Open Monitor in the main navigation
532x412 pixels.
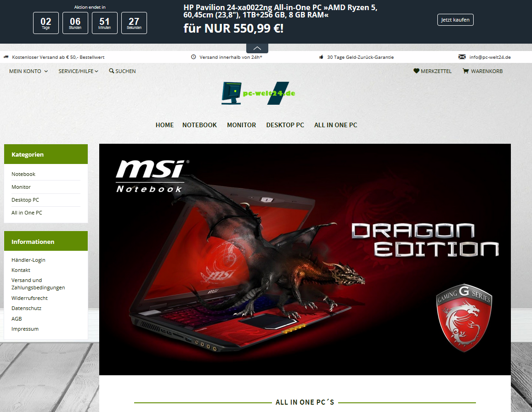[242, 125]
